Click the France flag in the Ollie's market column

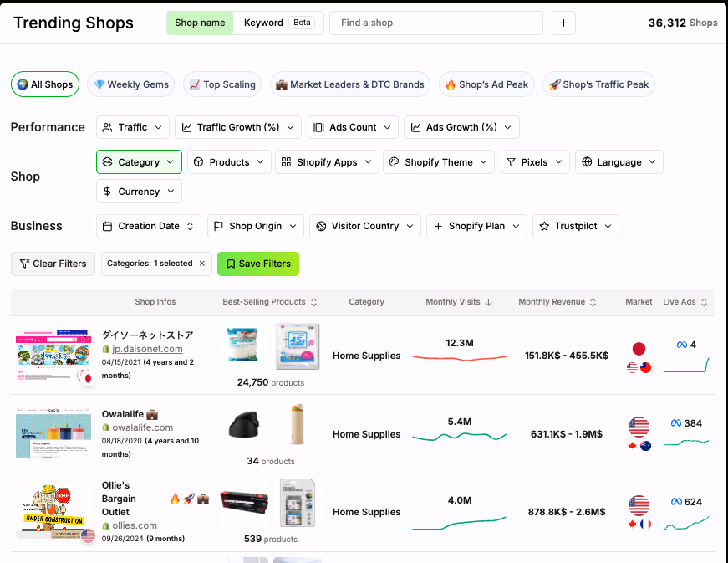tap(645, 524)
